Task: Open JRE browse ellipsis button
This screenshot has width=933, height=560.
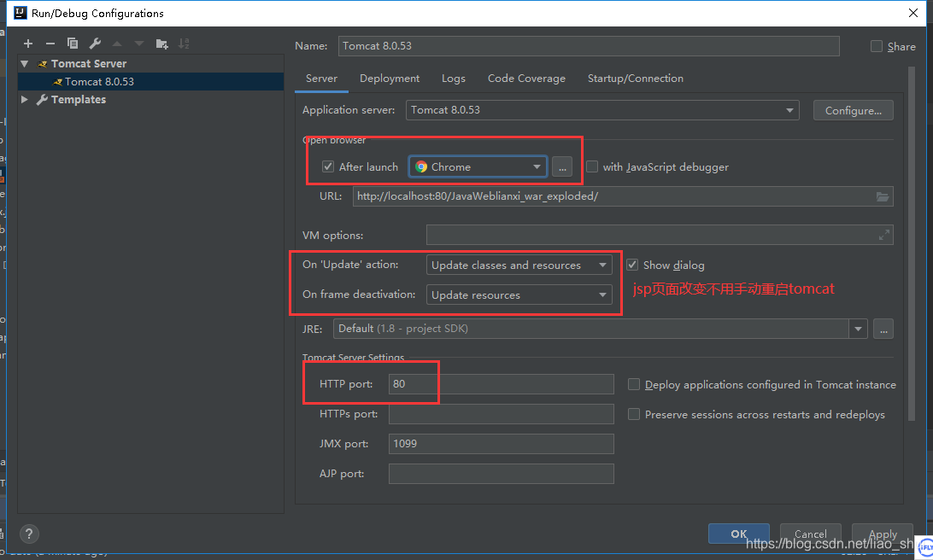Action: pos(883,329)
